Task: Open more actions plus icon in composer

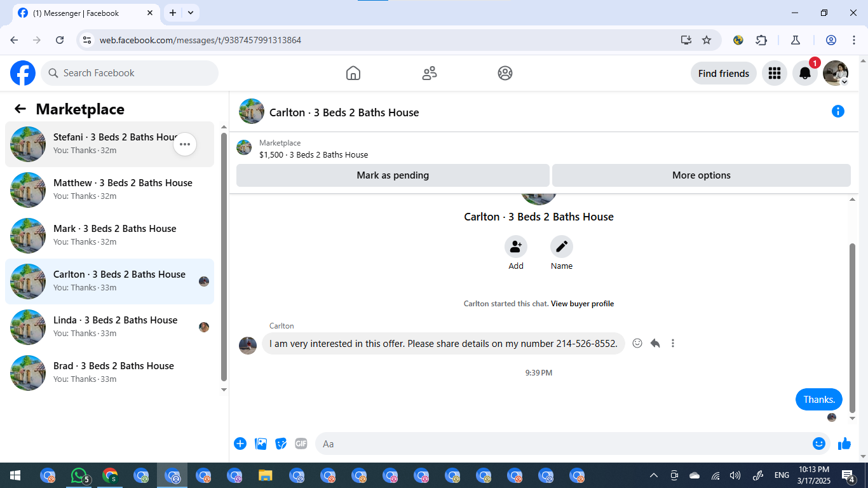Action: point(240,444)
